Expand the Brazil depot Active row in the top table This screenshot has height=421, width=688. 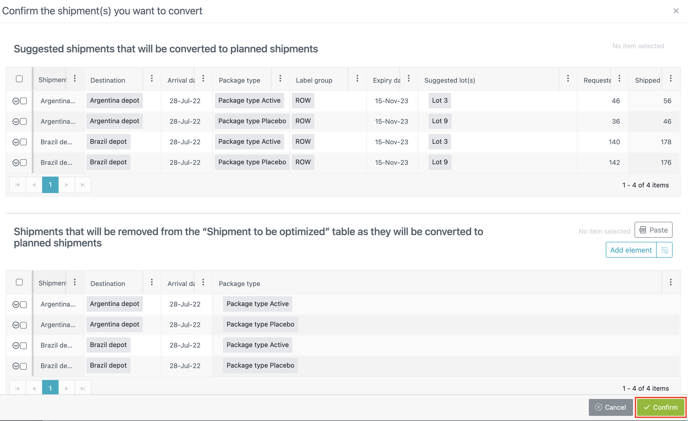coord(16,142)
